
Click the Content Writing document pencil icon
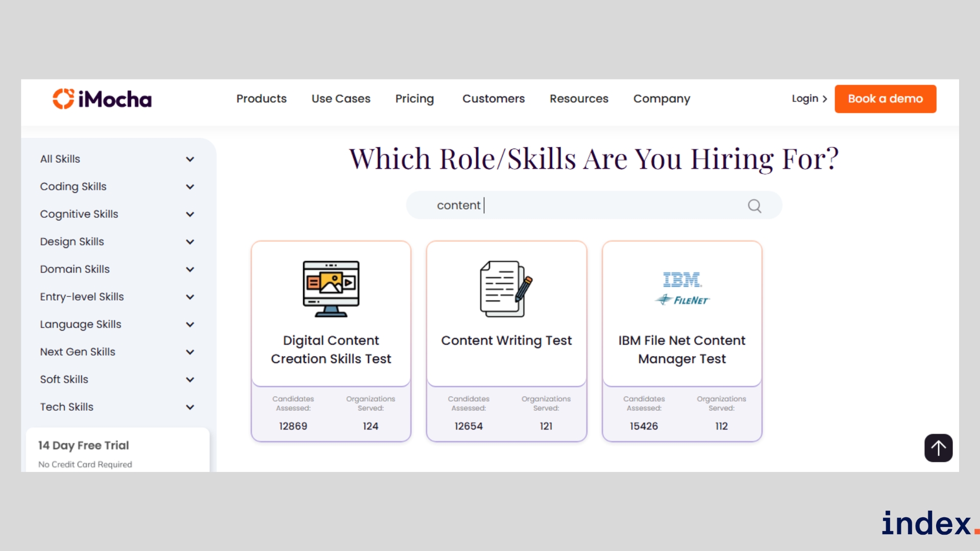coord(506,289)
